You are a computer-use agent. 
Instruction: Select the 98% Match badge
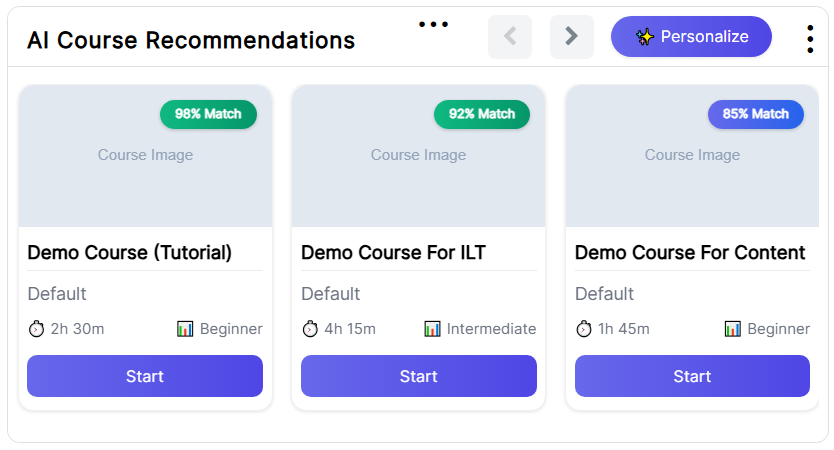pos(208,114)
